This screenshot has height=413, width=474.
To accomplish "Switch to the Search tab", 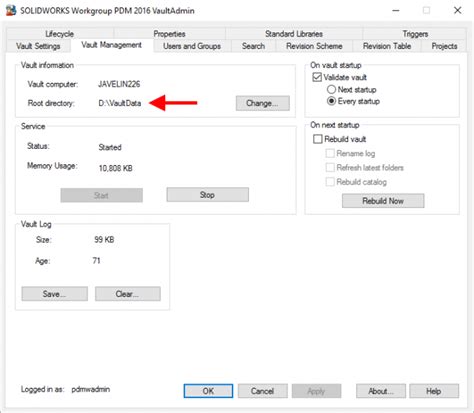I will tap(253, 46).
